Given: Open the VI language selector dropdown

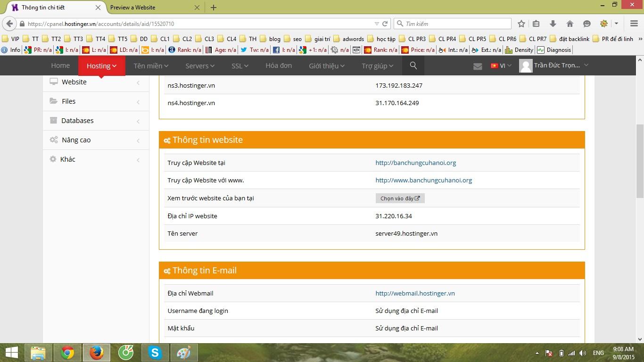Looking at the screenshot, I should tap(501, 66).
